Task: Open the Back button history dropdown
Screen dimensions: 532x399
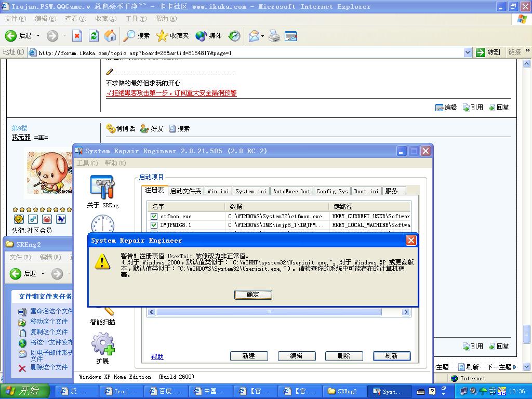Action: (38, 36)
